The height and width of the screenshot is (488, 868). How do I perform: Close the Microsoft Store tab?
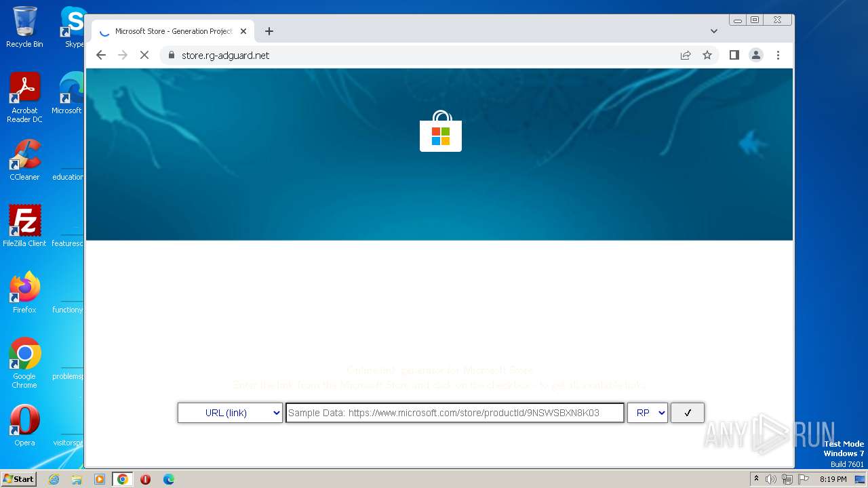click(243, 31)
